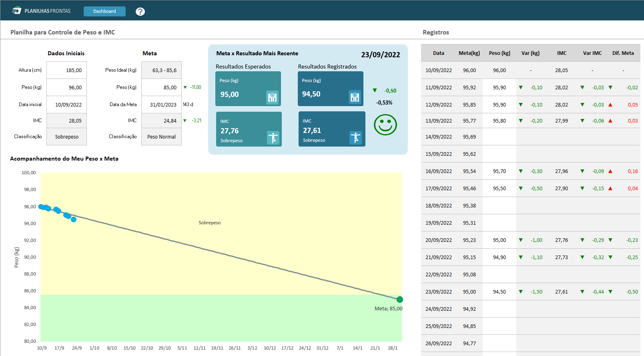Viewport: 644px width, 356px height.
Task: Click scale icon in registered Peso card
Action: [355, 97]
